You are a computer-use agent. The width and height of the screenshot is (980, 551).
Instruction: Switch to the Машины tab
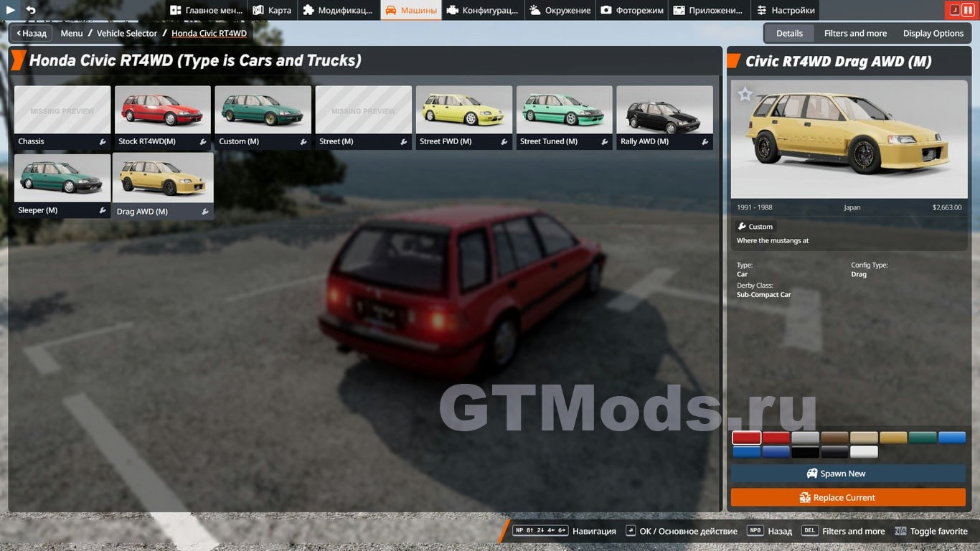(411, 10)
